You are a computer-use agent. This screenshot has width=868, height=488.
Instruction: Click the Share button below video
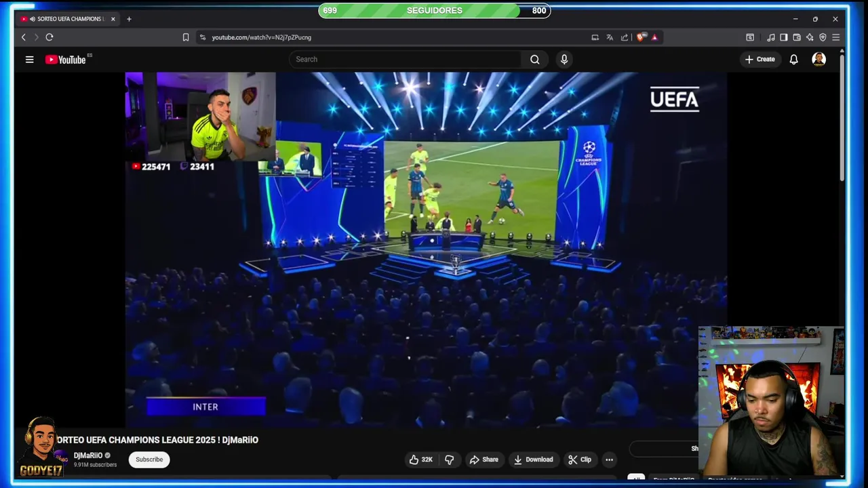coord(484,460)
